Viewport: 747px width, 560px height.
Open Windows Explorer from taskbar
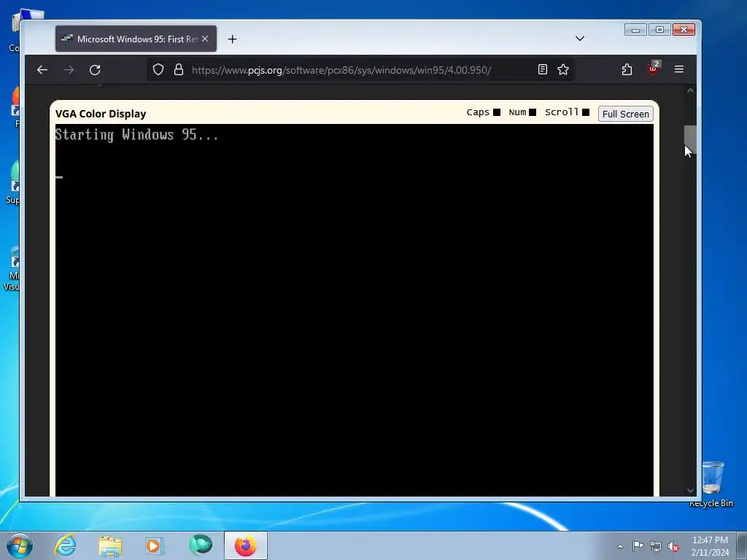pos(110,545)
